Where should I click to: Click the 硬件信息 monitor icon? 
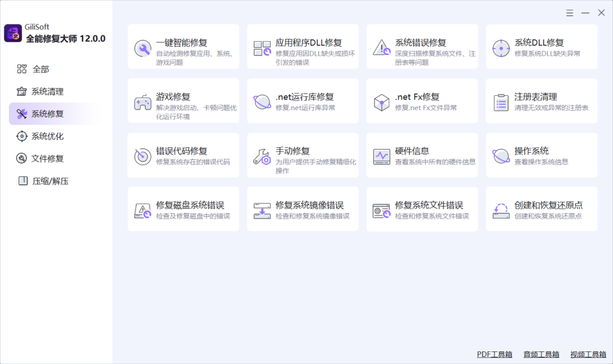click(381, 156)
